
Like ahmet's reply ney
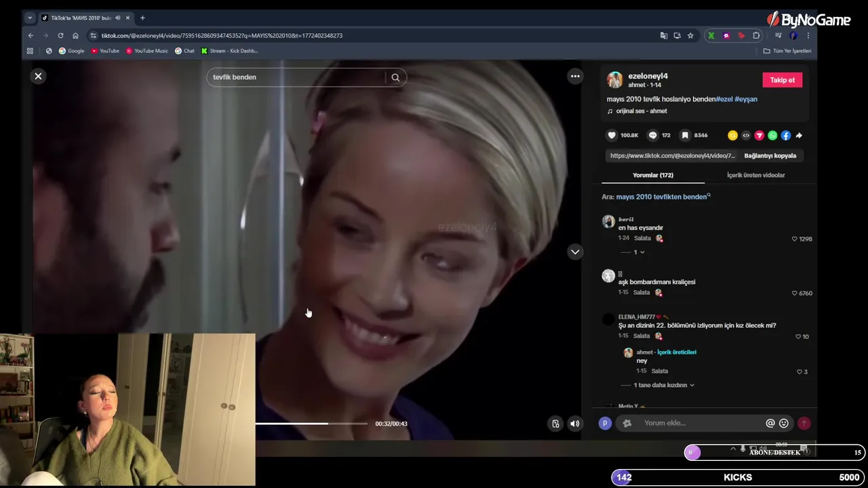pos(800,371)
